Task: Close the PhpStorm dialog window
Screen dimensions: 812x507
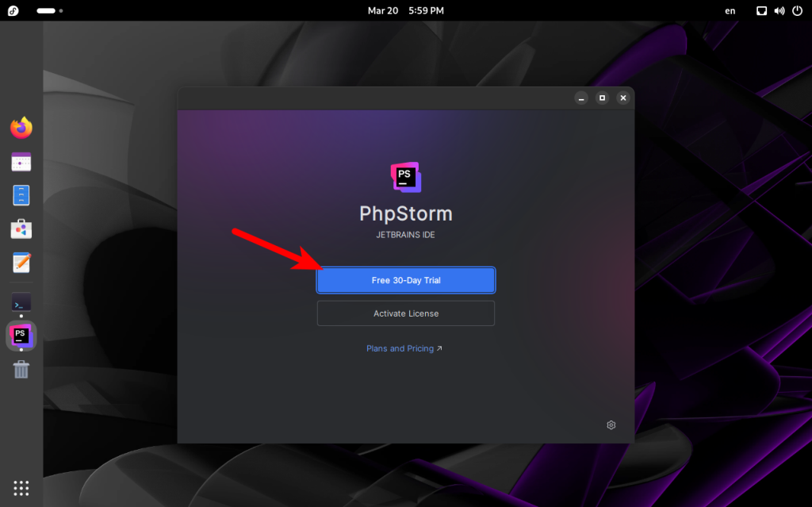Action: tap(623, 98)
